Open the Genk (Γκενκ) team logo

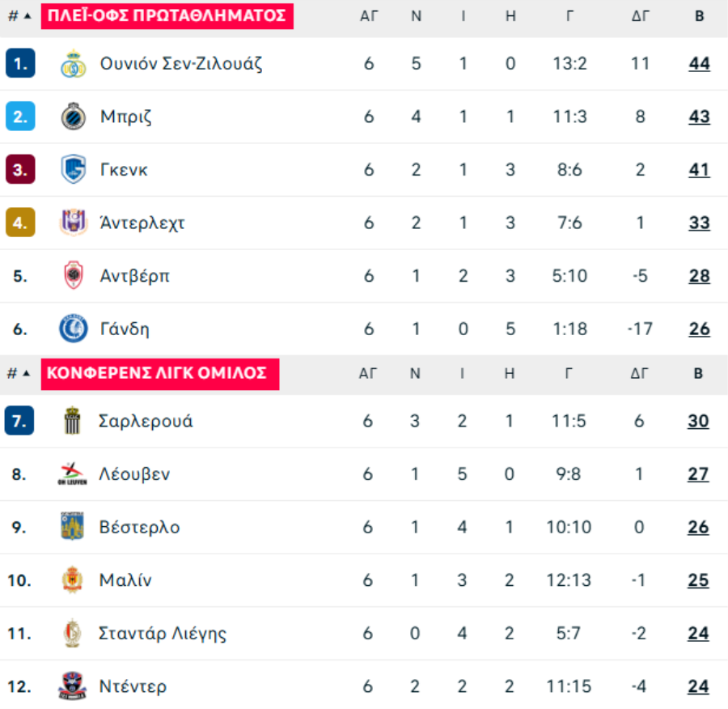point(74,170)
